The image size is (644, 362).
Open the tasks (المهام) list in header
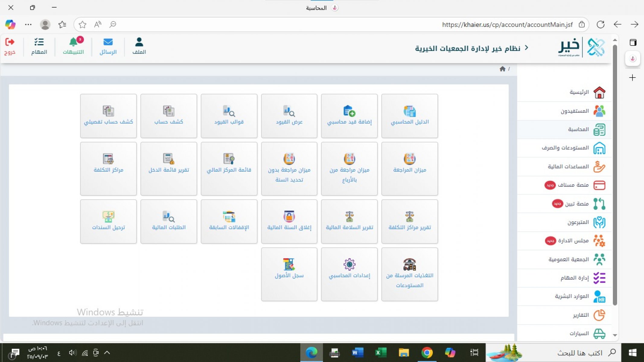click(x=39, y=46)
